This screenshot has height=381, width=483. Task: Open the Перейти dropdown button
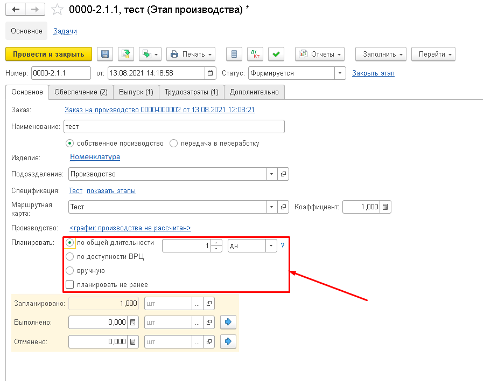click(433, 54)
